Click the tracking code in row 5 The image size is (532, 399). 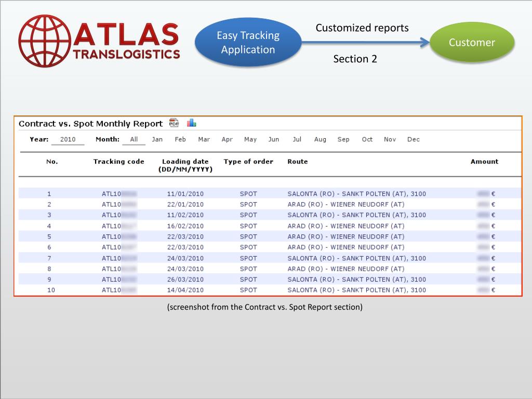coord(119,236)
